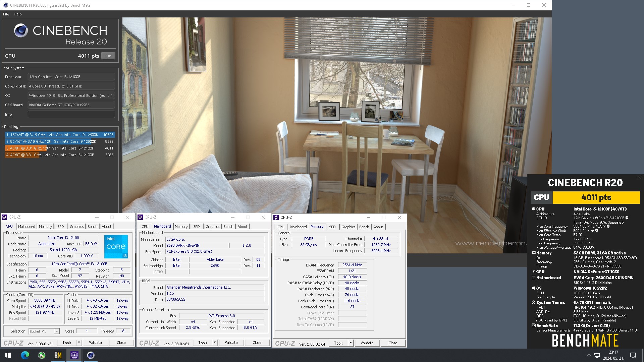Click Validate in first CPU-Z window
The width and height of the screenshot is (644, 362).
95,343
